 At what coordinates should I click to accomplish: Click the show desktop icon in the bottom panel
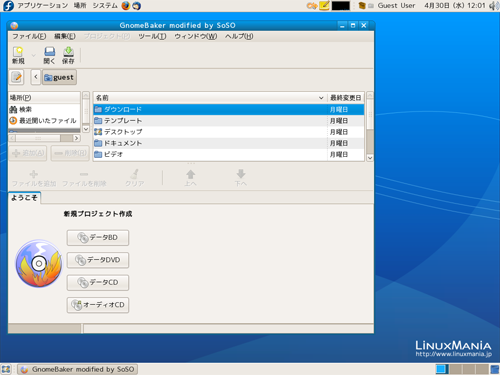6,369
